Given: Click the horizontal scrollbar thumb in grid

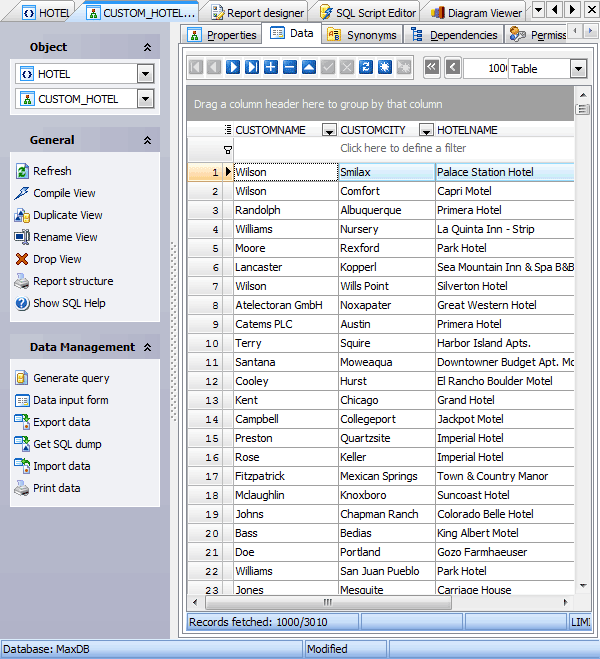Looking at the screenshot, I should (x=328, y=602).
